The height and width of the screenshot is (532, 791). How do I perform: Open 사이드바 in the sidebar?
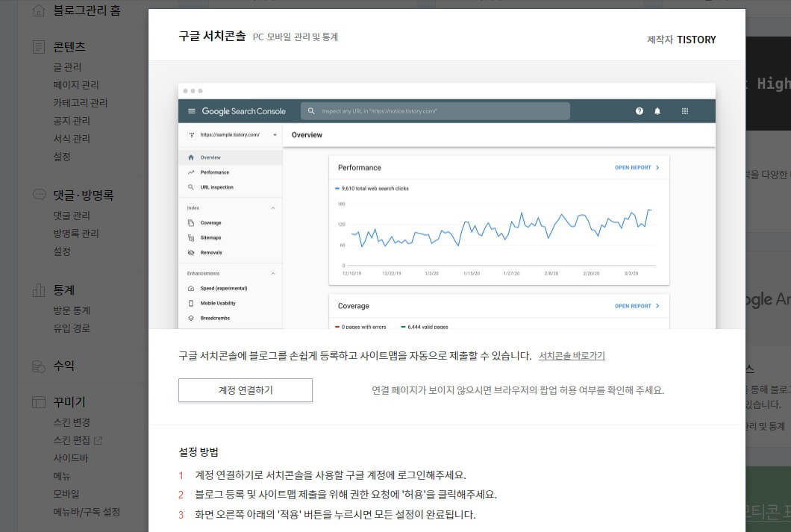71,458
